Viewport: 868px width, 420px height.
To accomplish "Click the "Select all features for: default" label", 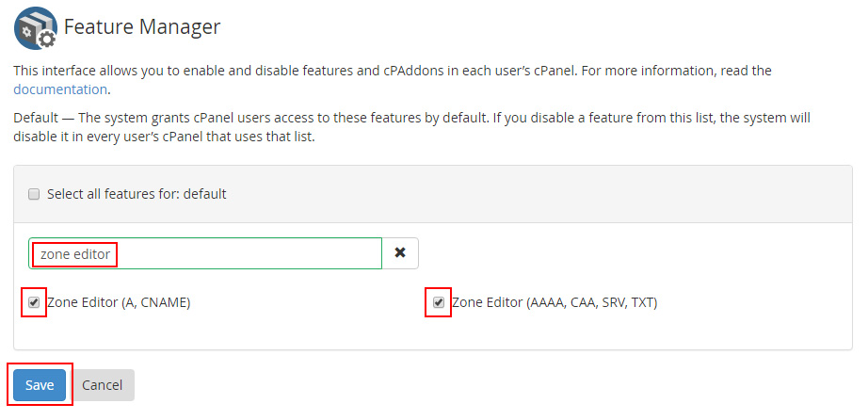I will pyautogui.click(x=137, y=194).
